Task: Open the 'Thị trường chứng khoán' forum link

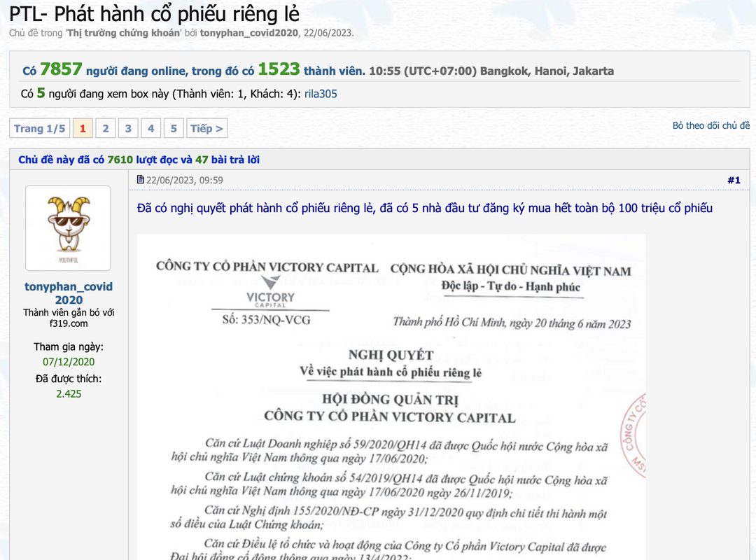Action: [123, 34]
